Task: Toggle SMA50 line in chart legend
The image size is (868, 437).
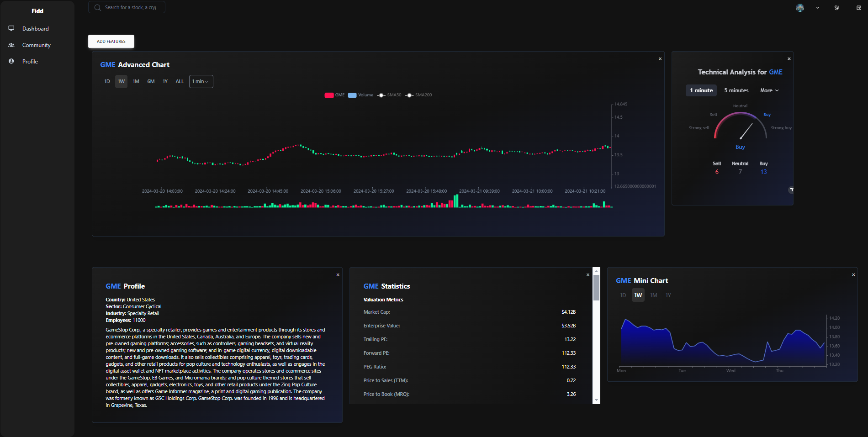Action: [x=389, y=95]
